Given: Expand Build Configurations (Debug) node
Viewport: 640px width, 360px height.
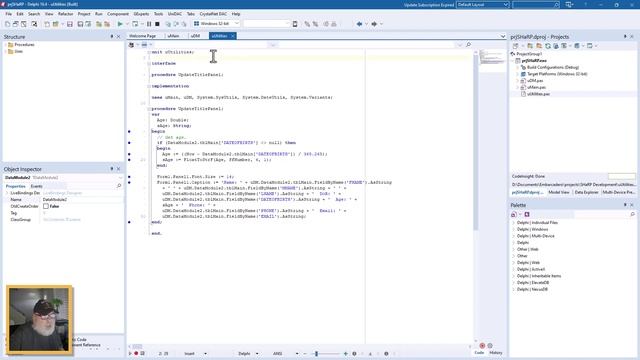Looking at the screenshot, I should click(x=518, y=67).
